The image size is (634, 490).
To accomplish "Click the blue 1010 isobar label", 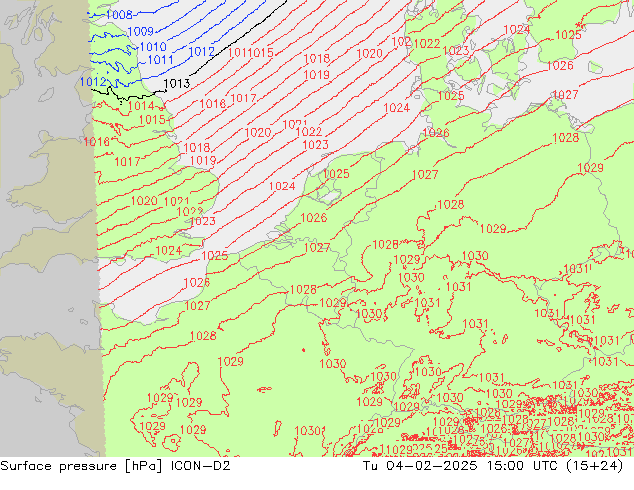I will coord(153,47).
